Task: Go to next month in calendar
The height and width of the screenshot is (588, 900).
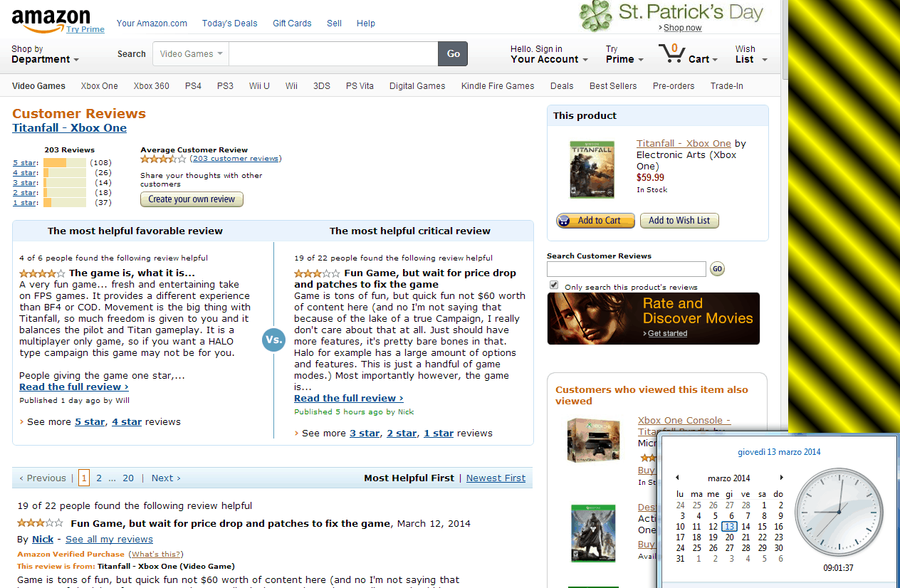Action: coord(781,478)
